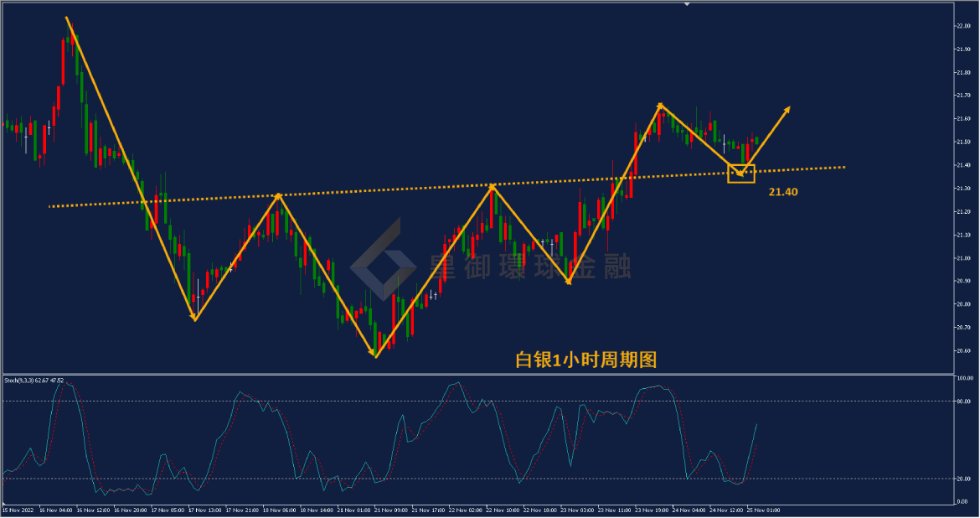Click the zigzag low point near 20.60

(375, 356)
